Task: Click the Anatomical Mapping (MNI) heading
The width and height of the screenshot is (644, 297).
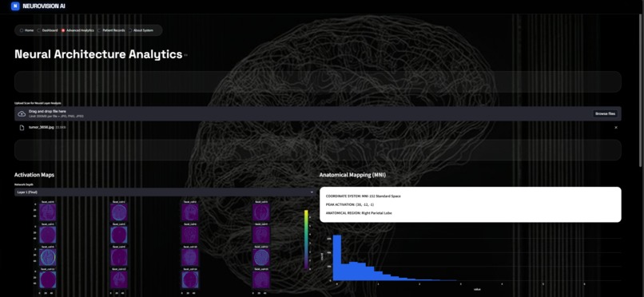Action: [x=353, y=175]
